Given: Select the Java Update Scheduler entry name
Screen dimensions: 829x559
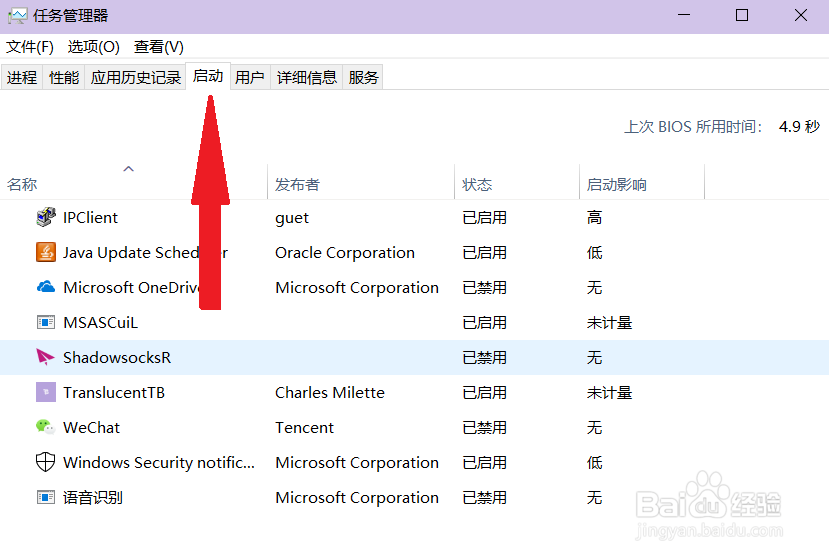Looking at the screenshot, I should (x=145, y=252).
